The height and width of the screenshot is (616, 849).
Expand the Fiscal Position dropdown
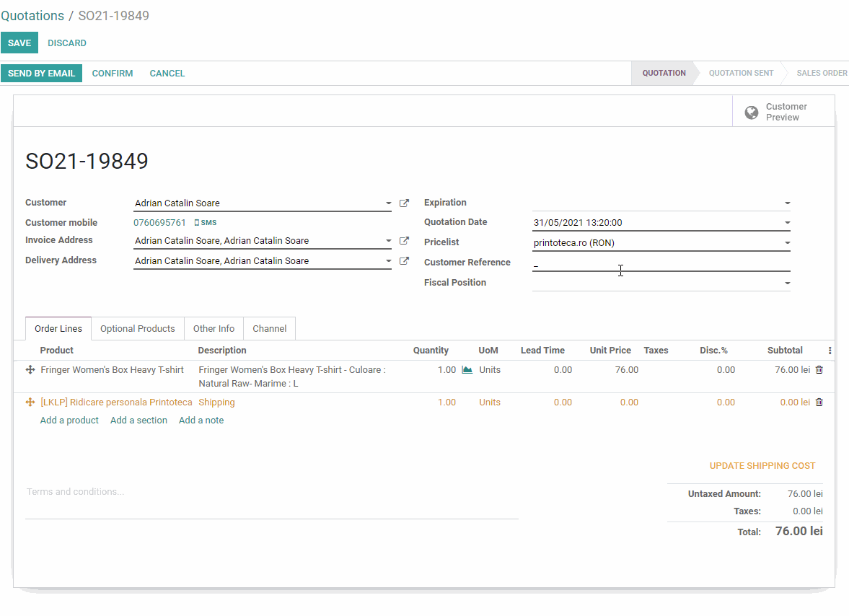(x=787, y=283)
